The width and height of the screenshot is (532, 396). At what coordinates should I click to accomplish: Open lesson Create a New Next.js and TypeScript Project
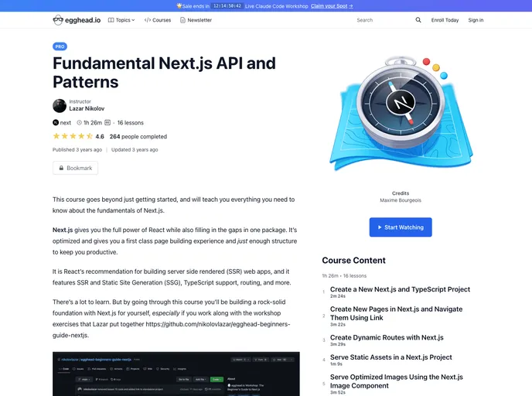click(x=400, y=289)
